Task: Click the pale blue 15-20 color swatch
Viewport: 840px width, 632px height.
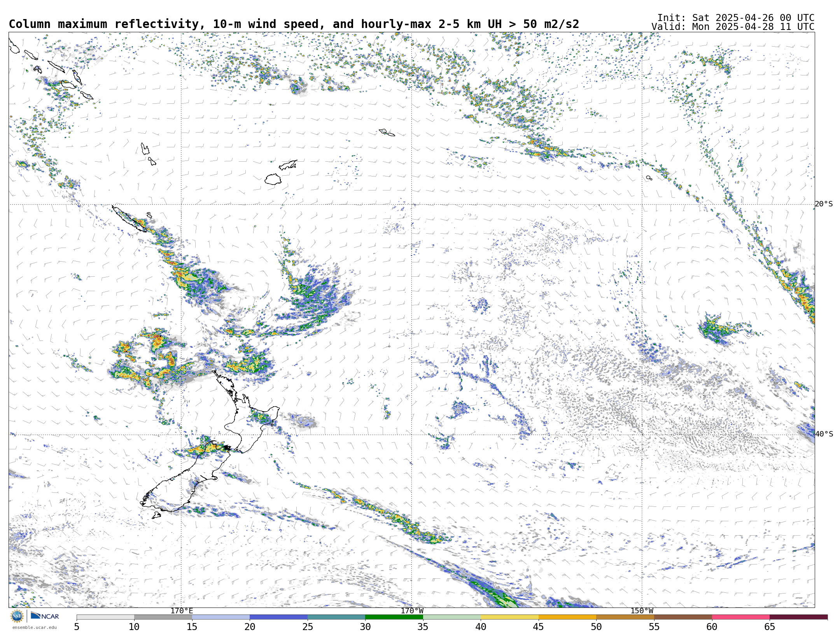Action: click(221, 617)
